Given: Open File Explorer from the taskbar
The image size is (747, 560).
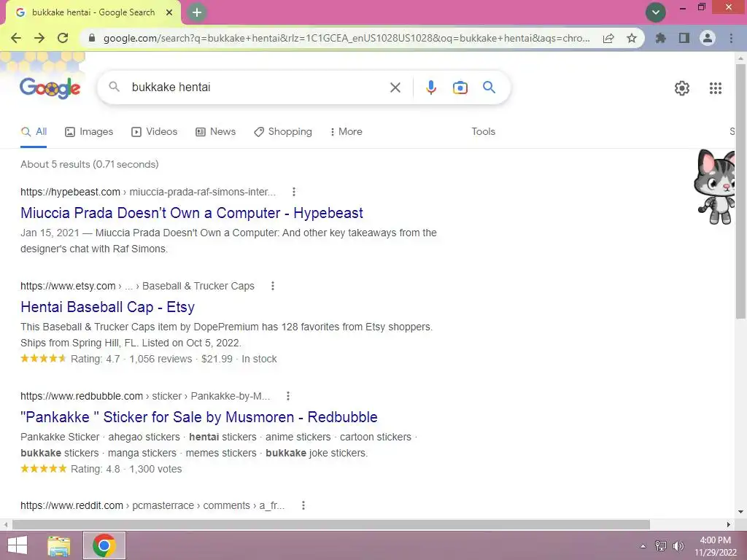Looking at the screenshot, I should point(59,545).
